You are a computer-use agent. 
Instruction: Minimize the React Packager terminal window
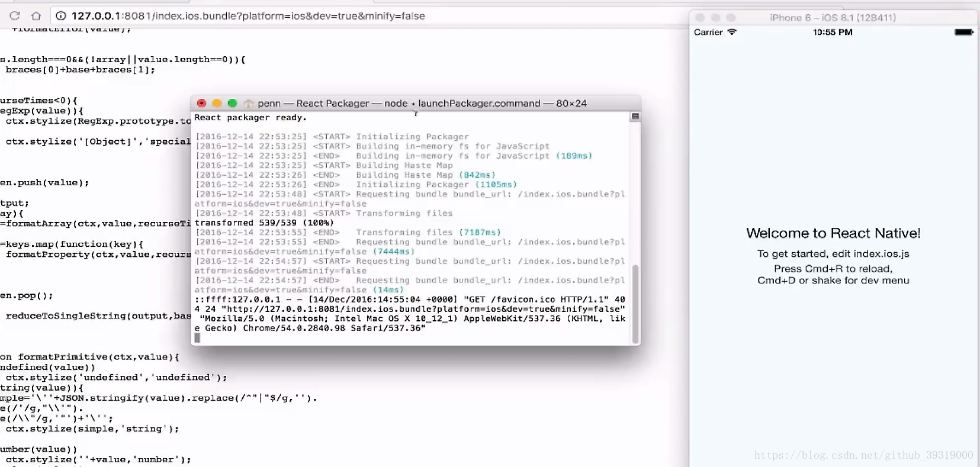pos(217,103)
